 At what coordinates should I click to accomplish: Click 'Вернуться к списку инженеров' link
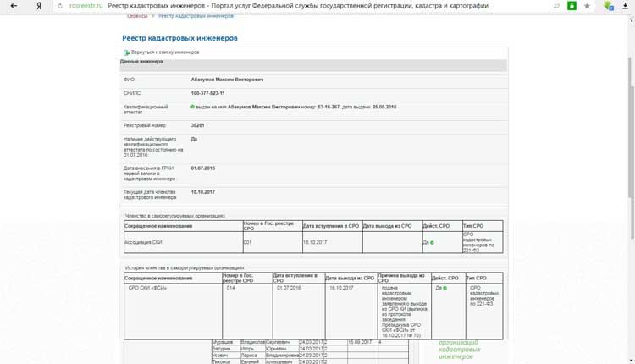[x=165, y=52]
